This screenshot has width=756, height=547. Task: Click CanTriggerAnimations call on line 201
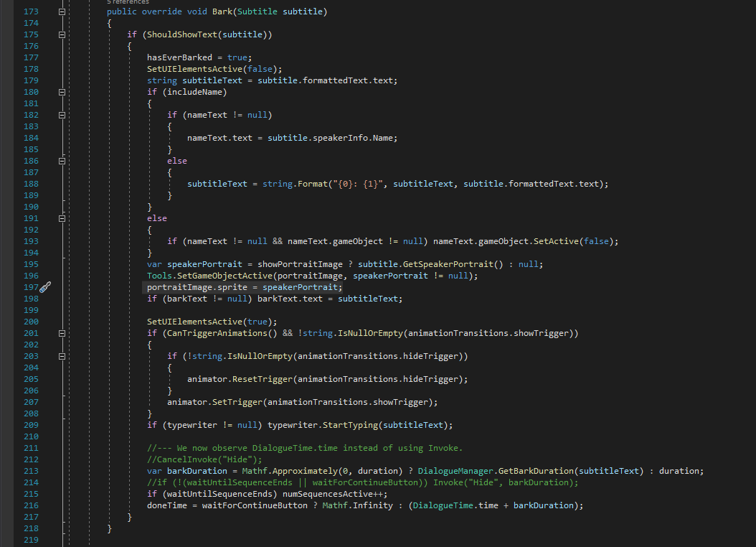(222, 333)
